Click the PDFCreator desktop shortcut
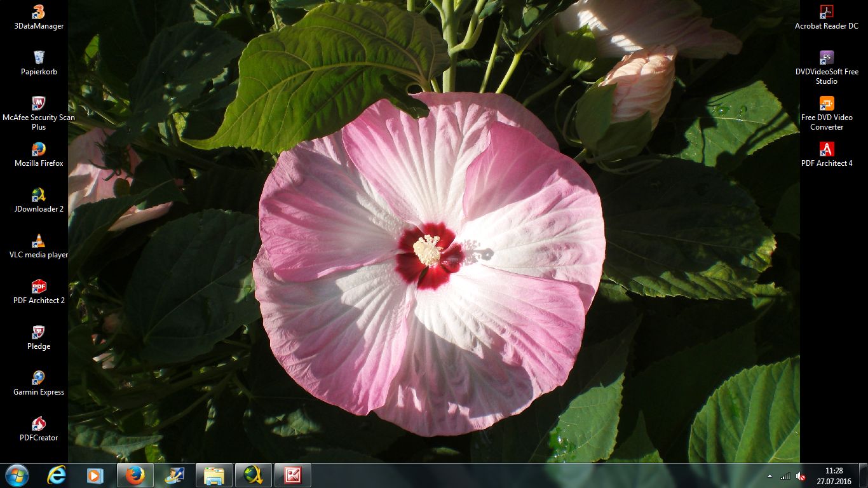 (x=39, y=424)
